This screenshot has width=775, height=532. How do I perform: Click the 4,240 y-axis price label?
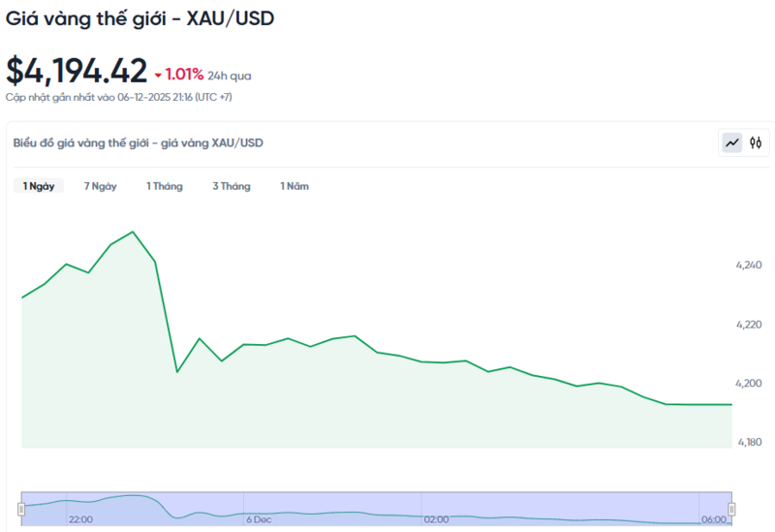pos(750,265)
